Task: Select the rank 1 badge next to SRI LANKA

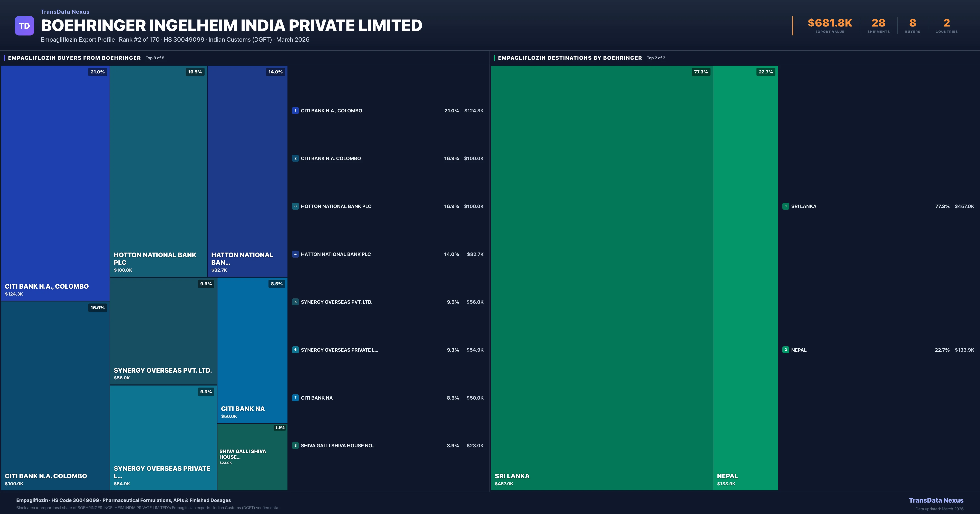Action: pos(786,206)
